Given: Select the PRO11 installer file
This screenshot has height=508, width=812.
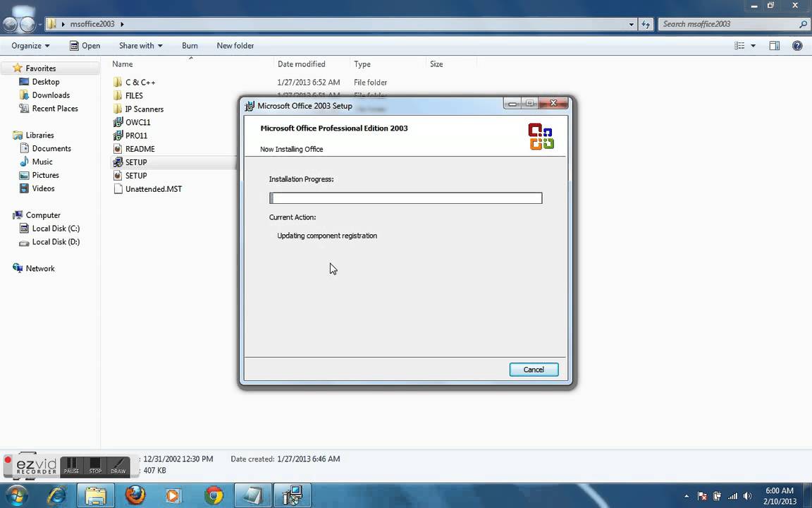Looking at the screenshot, I should [130, 135].
